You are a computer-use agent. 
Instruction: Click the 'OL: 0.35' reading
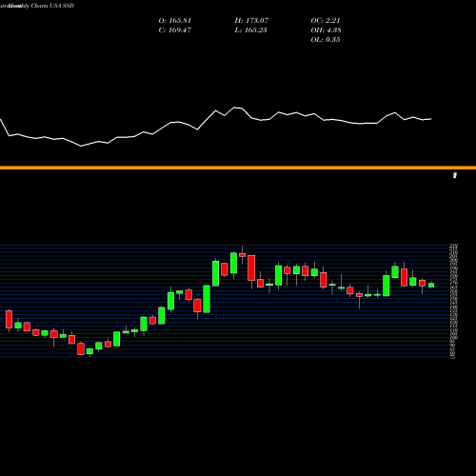click(x=326, y=40)
